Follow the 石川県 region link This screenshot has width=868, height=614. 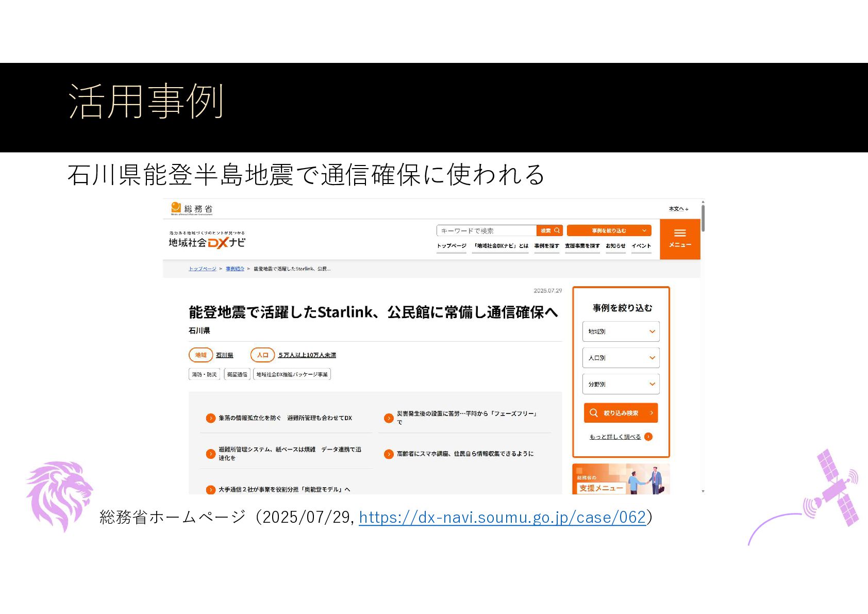pyautogui.click(x=225, y=355)
